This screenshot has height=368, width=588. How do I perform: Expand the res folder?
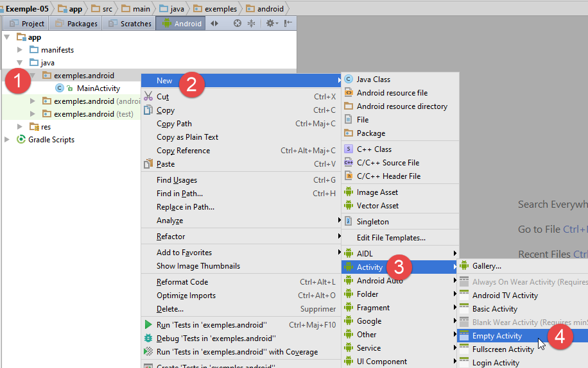[21, 127]
